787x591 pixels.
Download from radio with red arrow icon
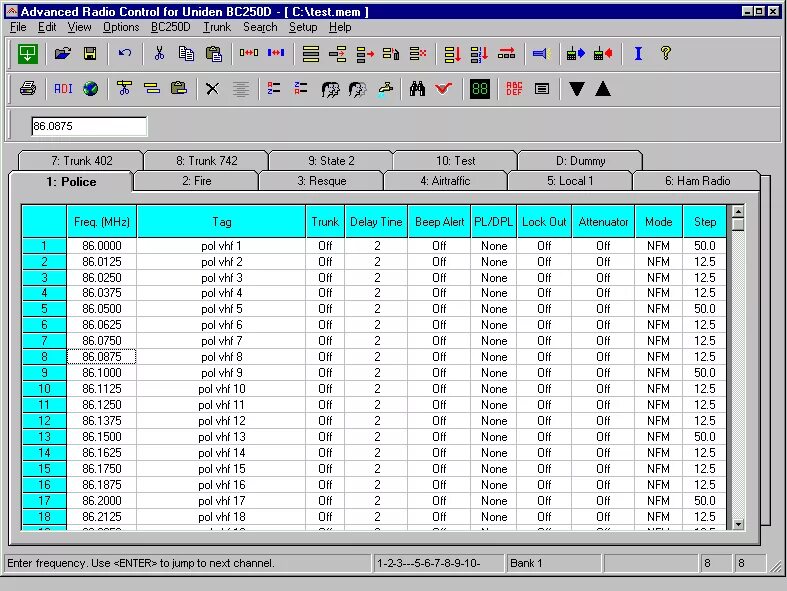coord(603,53)
